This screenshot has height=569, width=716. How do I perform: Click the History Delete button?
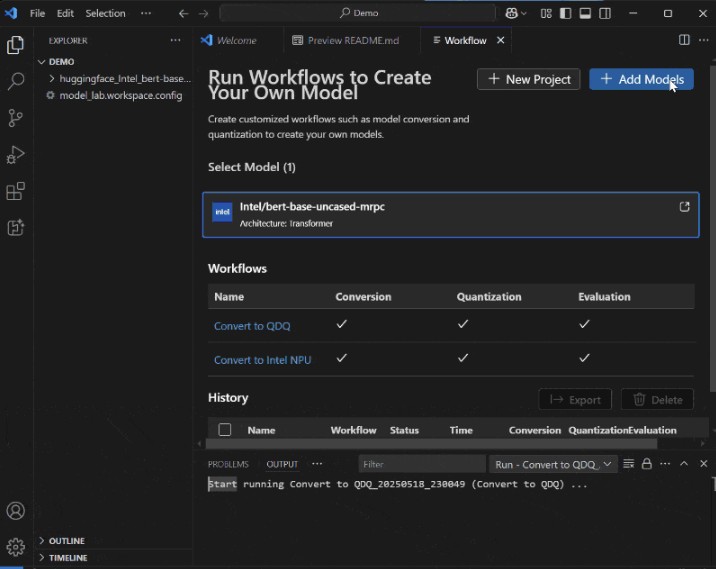(x=658, y=400)
